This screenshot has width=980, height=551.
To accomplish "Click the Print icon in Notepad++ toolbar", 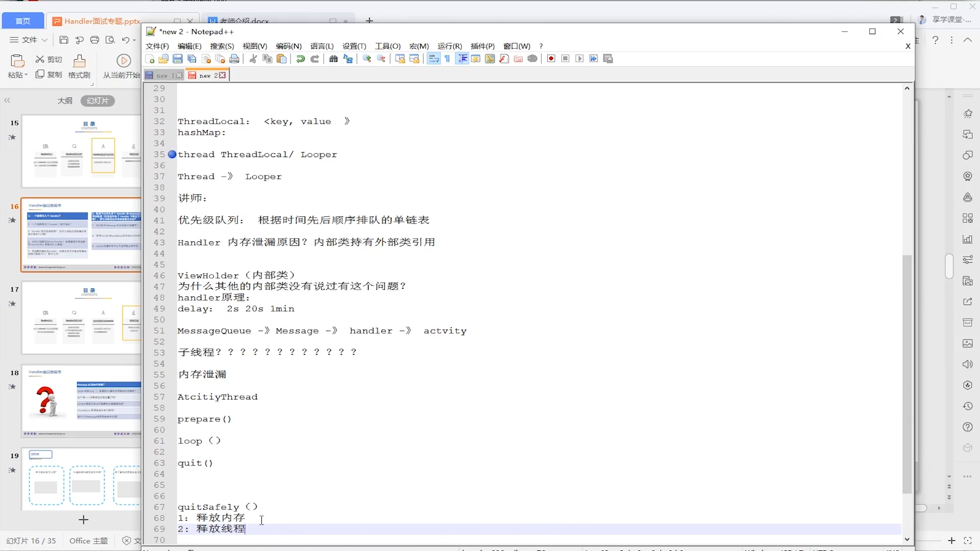I will pos(234,59).
